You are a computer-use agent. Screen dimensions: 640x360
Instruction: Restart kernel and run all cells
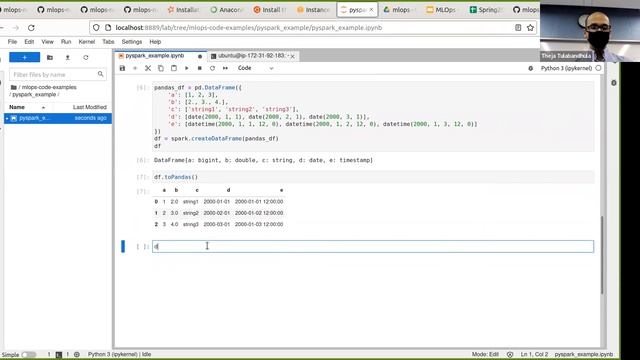pyautogui.click(x=225, y=68)
